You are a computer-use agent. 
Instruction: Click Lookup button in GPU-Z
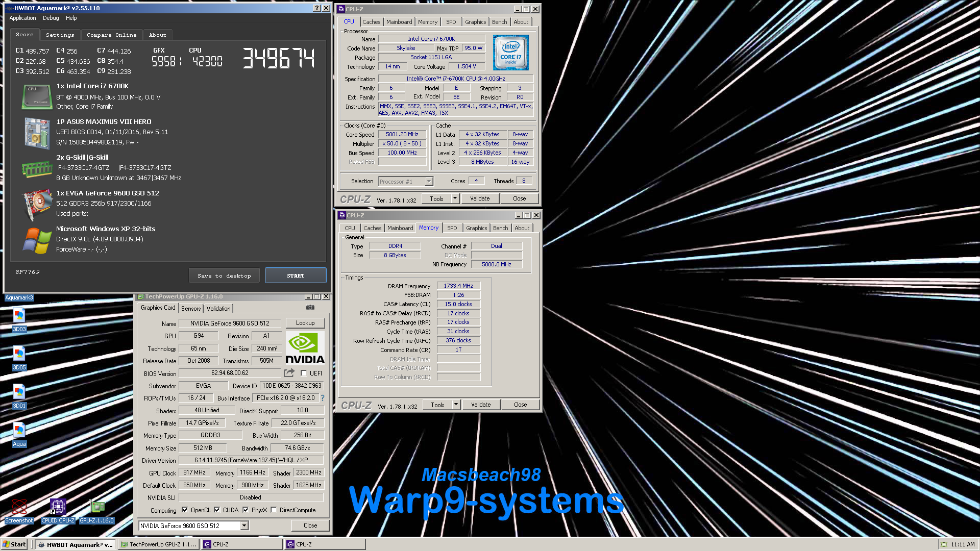[305, 323]
